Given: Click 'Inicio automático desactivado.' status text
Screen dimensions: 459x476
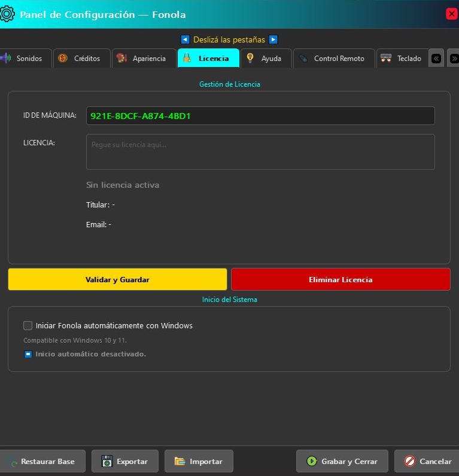Looking at the screenshot, I should [x=91, y=354].
